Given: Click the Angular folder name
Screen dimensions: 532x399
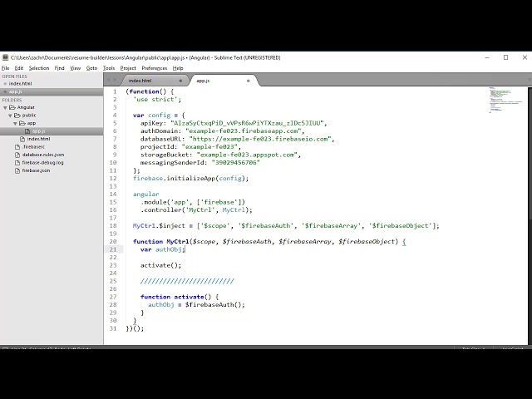Looking at the screenshot, I should pyautogui.click(x=26, y=107).
